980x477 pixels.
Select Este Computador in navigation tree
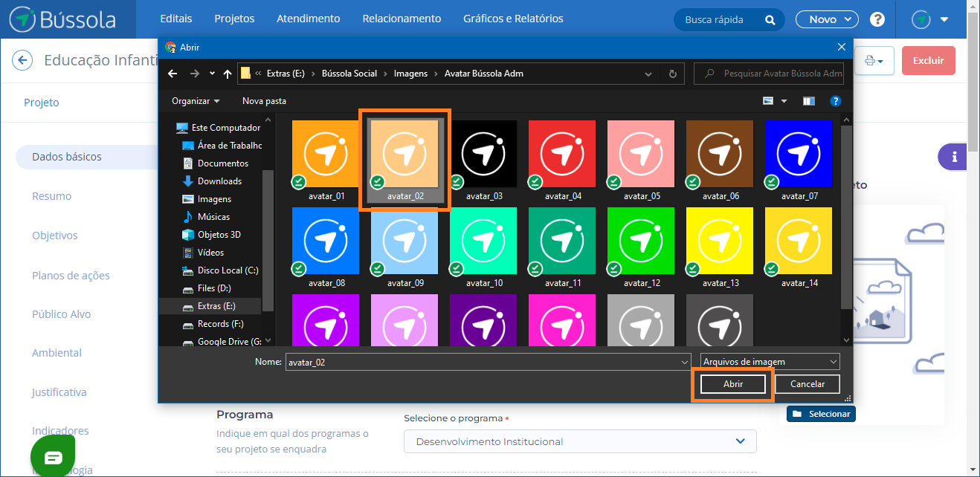pyautogui.click(x=218, y=128)
